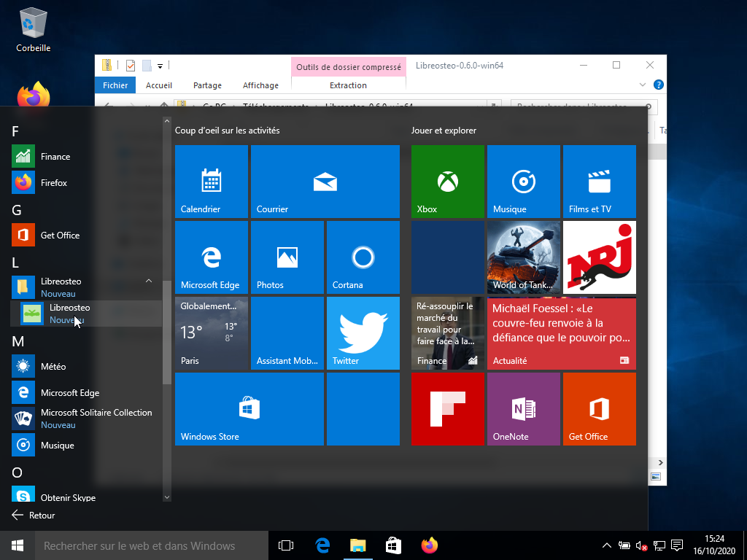Switch to Extraction ribbon tab

point(348,85)
